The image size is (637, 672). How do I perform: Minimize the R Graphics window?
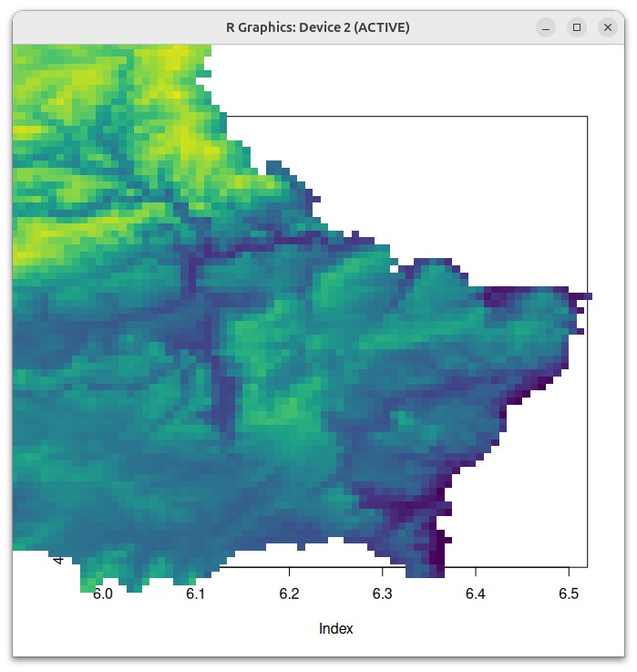546,27
